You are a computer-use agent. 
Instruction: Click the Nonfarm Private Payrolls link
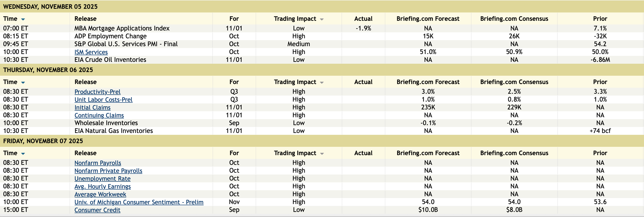tap(108, 171)
